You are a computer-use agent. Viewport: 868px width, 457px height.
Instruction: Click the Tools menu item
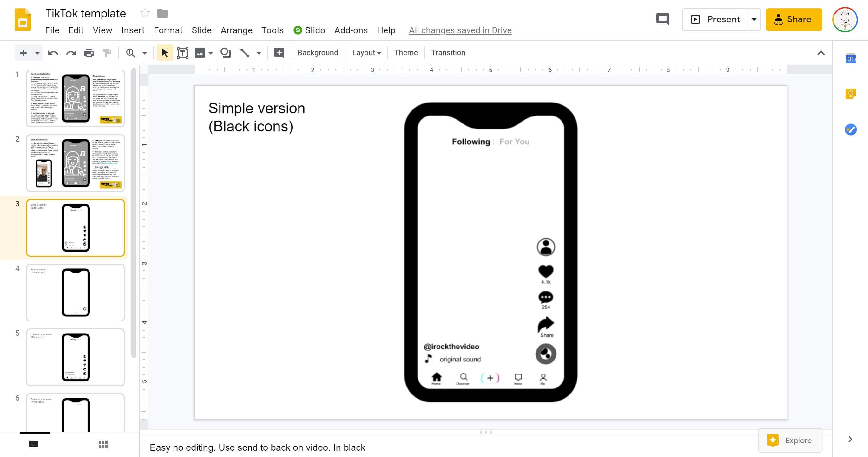pyautogui.click(x=272, y=30)
